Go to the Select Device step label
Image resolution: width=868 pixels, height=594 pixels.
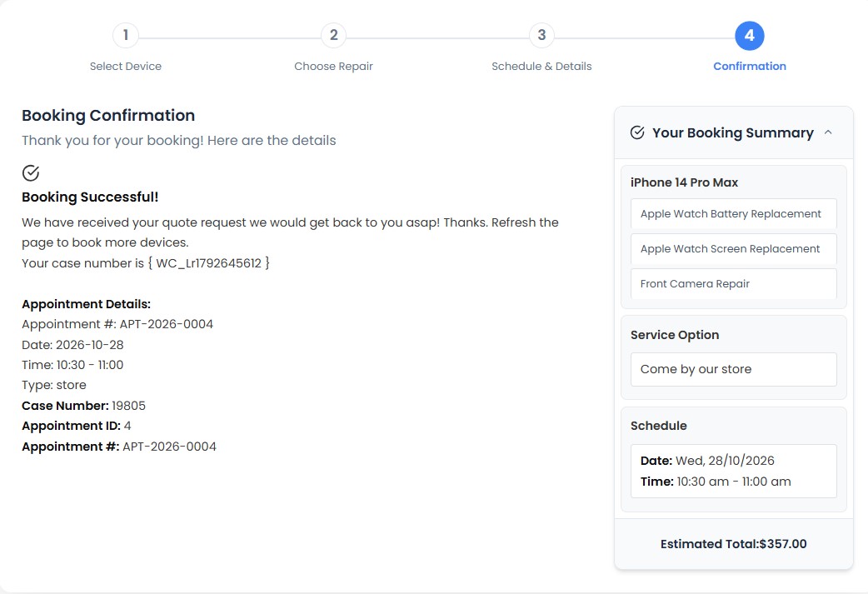(126, 67)
